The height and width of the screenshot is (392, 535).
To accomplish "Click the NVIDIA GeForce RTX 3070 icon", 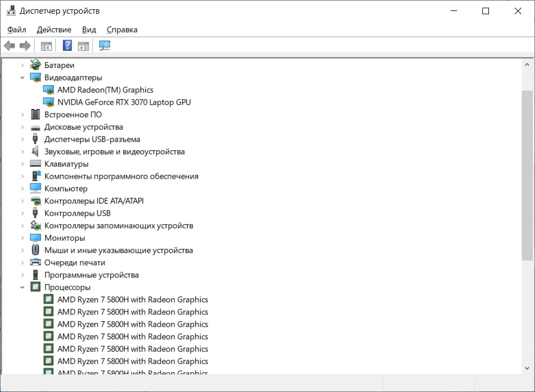I will 48,102.
